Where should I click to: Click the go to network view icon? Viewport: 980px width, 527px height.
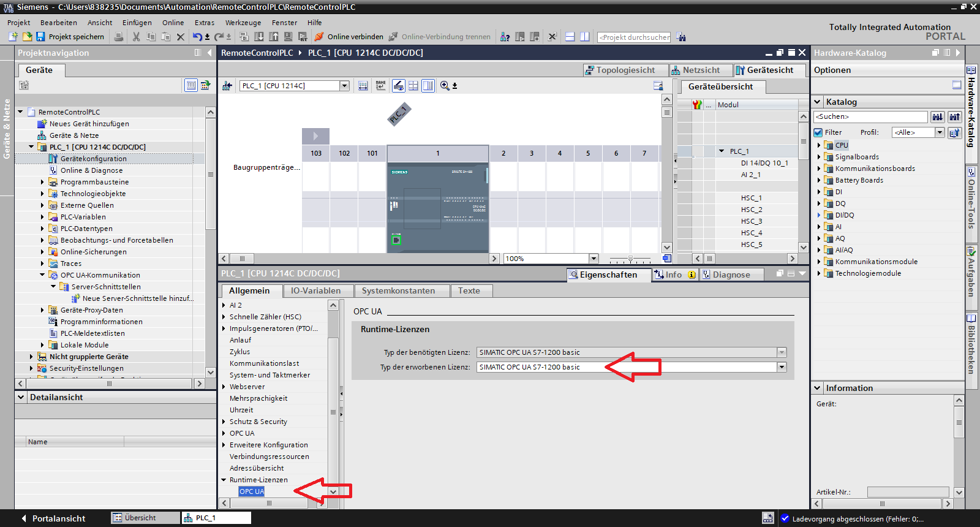click(227, 86)
